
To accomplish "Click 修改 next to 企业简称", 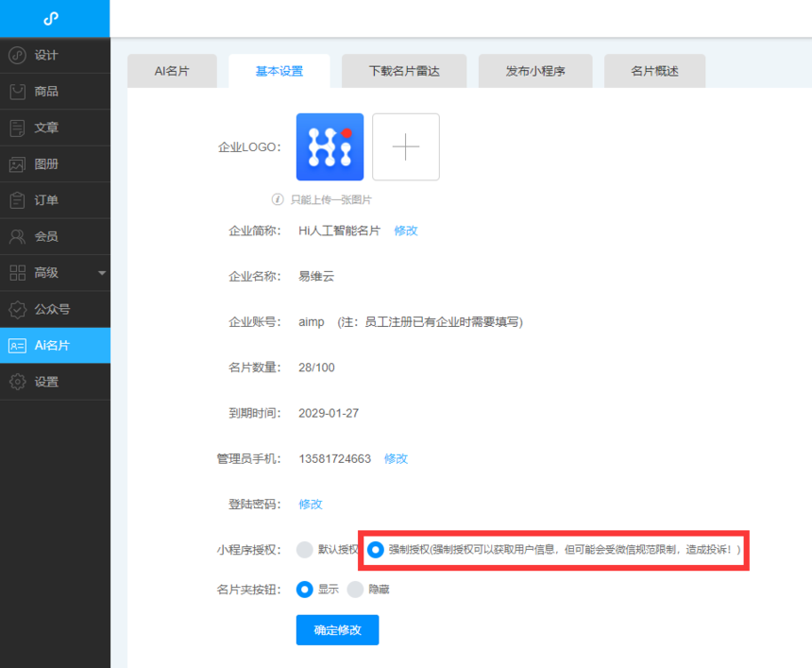I will (x=406, y=231).
